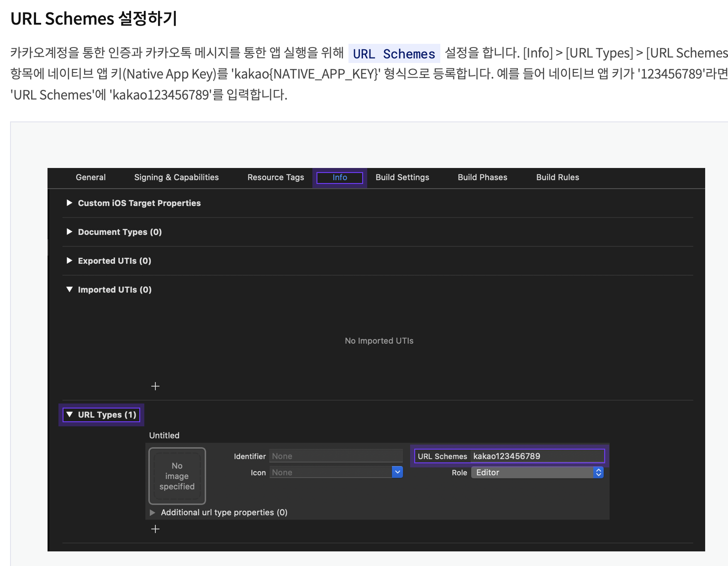Click the URL Schemes 설정하기 heading
The height and width of the screenshot is (566, 728).
[x=94, y=19]
